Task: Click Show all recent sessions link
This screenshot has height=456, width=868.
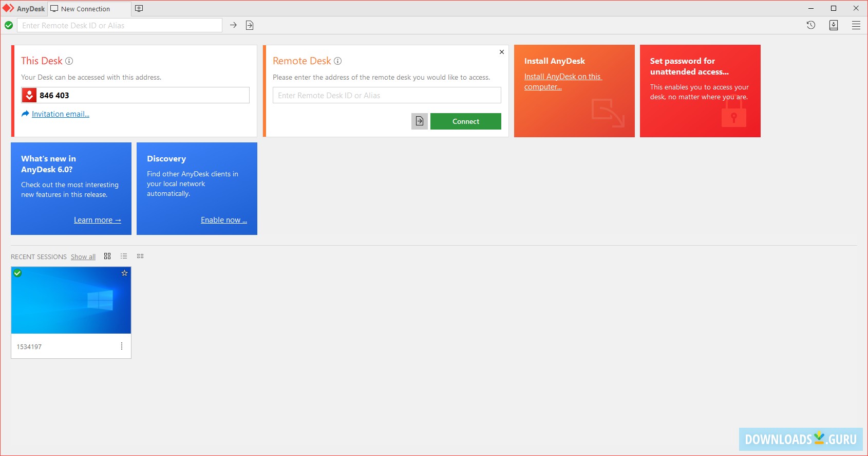Action: (x=83, y=257)
